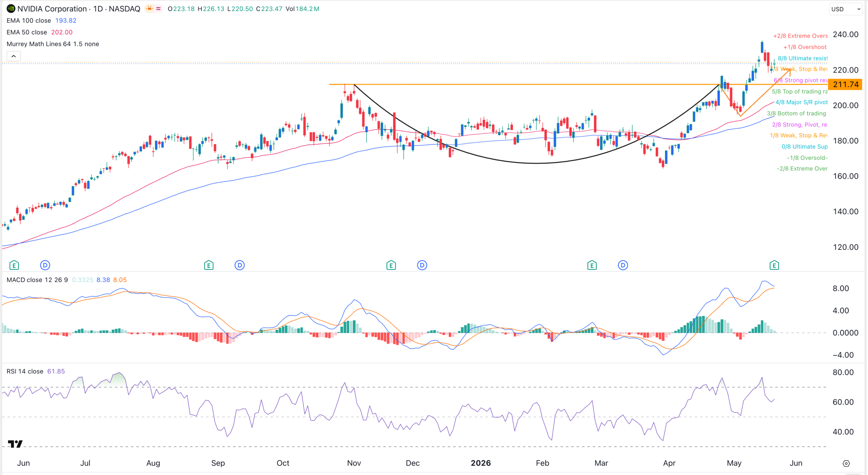Viewport: 868px width, 475px height.
Task: Click the volume reading 184.2M
Action: click(307, 9)
